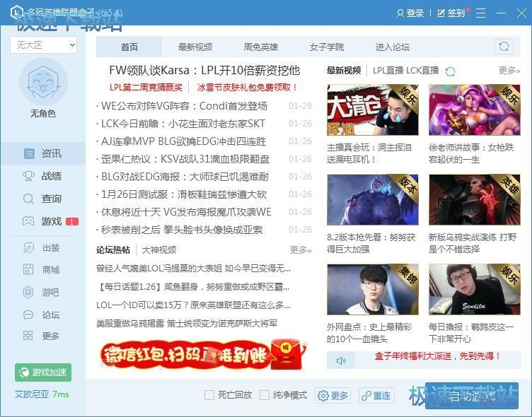Open 更多 link beside 大神视频
The width and height of the screenshot is (532, 417).
301,250
